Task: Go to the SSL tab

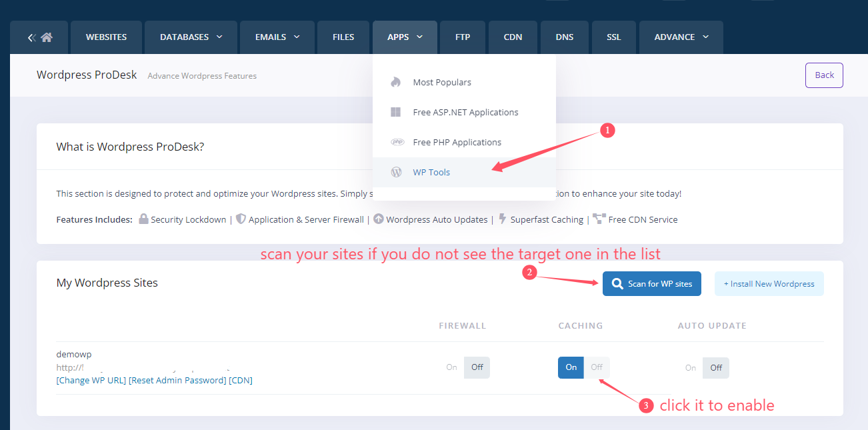Action: click(x=613, y=37)
